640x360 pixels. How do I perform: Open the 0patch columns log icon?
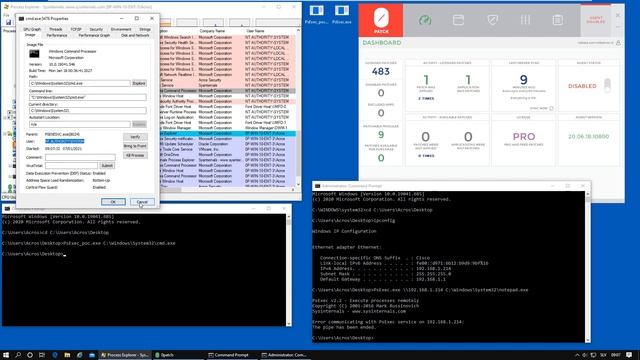click(x=525, y=20)
